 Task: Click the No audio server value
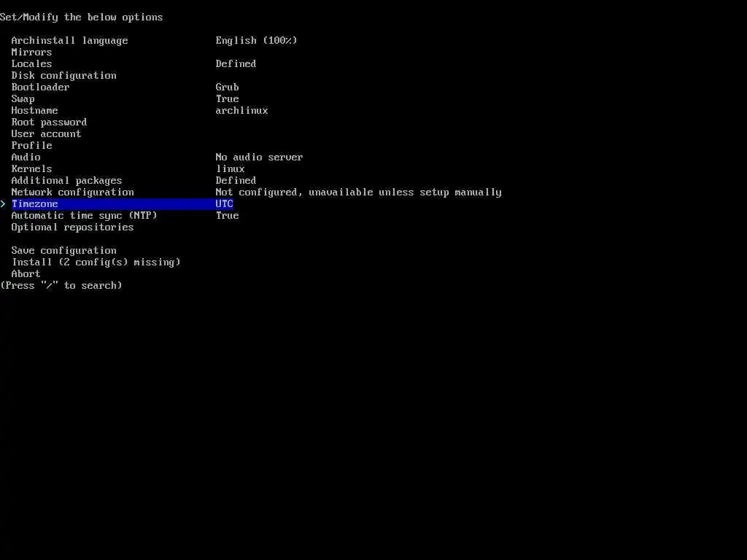pos(259,157)
